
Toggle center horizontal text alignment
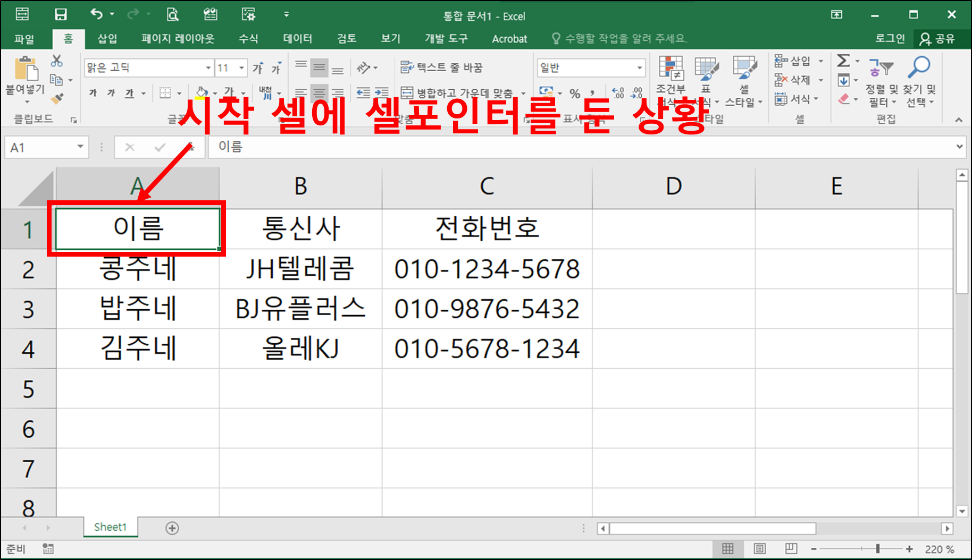319,93
